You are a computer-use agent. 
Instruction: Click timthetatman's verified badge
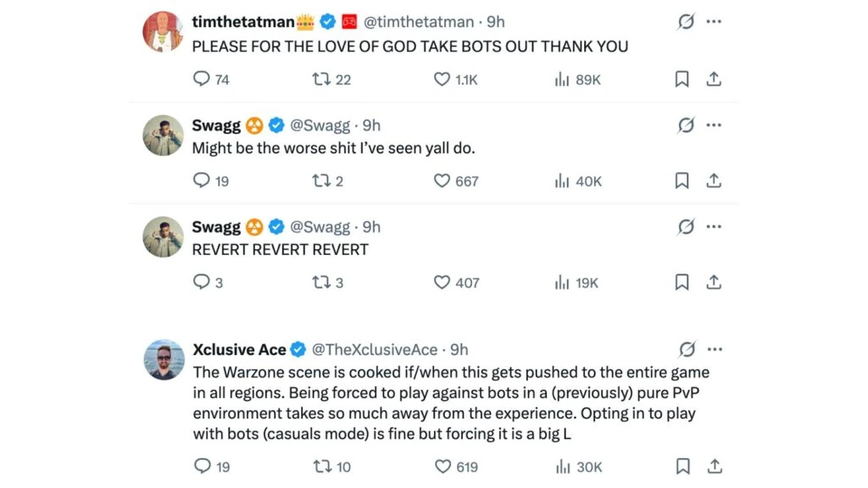(x=327, y=22)
